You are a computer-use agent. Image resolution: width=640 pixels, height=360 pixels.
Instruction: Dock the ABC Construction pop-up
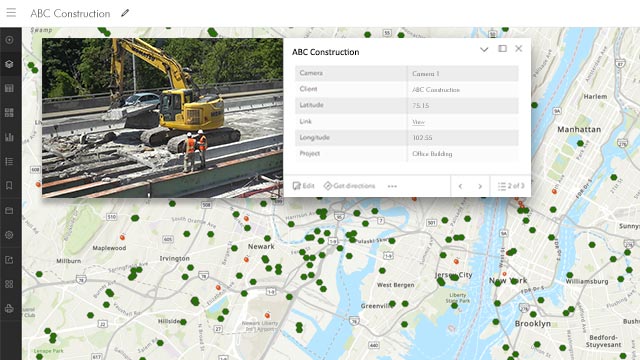[502, 49]
